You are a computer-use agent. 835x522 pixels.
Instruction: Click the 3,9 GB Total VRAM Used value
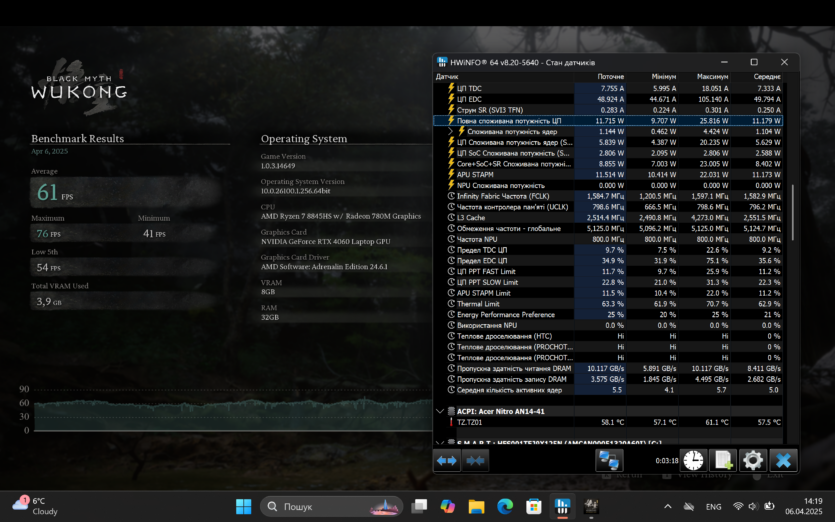pyautogui.click(x=48, y=301)
